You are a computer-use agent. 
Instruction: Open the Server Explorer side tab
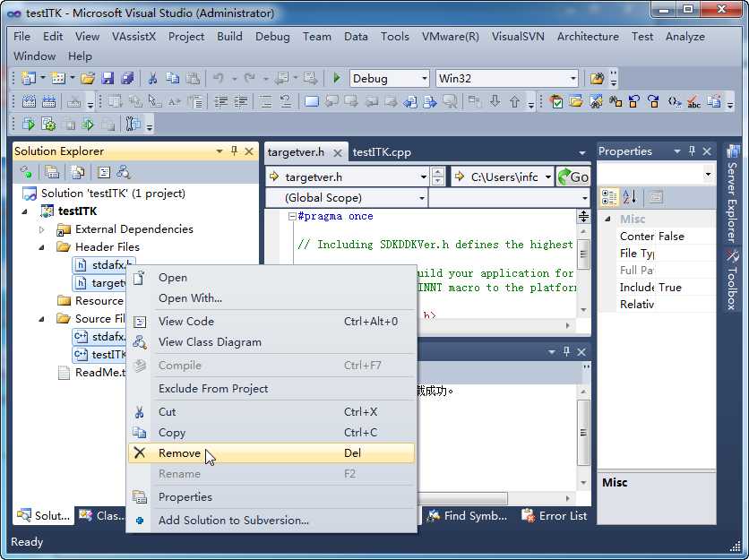[732, 194]
